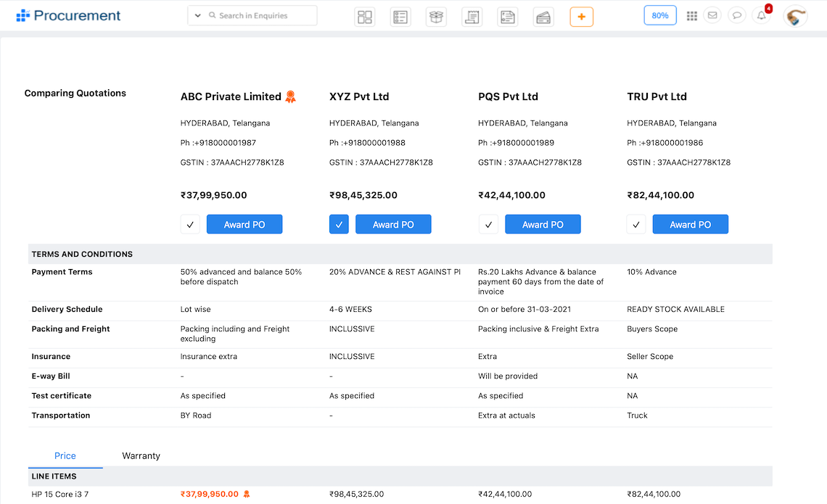Click the Payment Terms row label
Screen dimensions: 827x504
tap(62, 272)
